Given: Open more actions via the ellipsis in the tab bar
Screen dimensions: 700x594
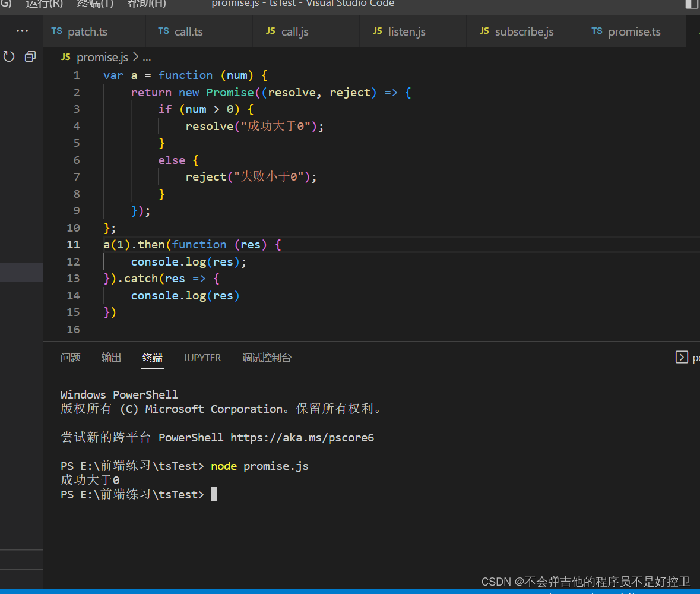Looking at the screenshot, I should click(x=22, y=31).
